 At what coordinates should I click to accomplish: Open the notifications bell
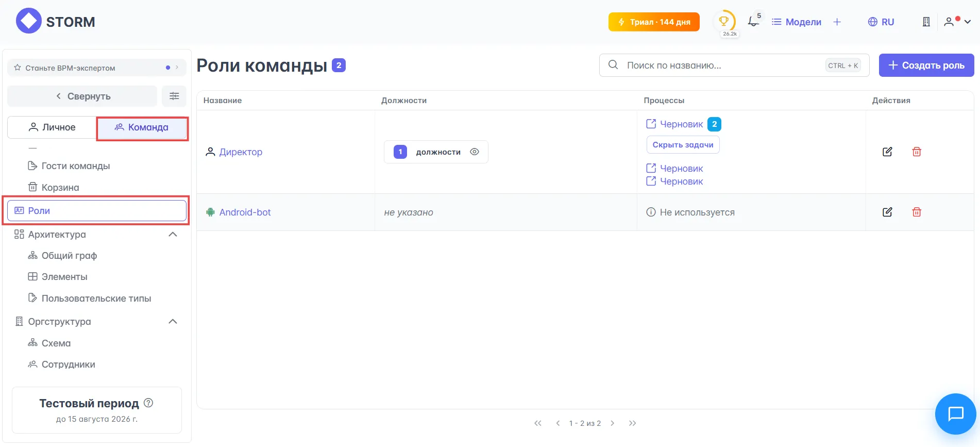753,22
